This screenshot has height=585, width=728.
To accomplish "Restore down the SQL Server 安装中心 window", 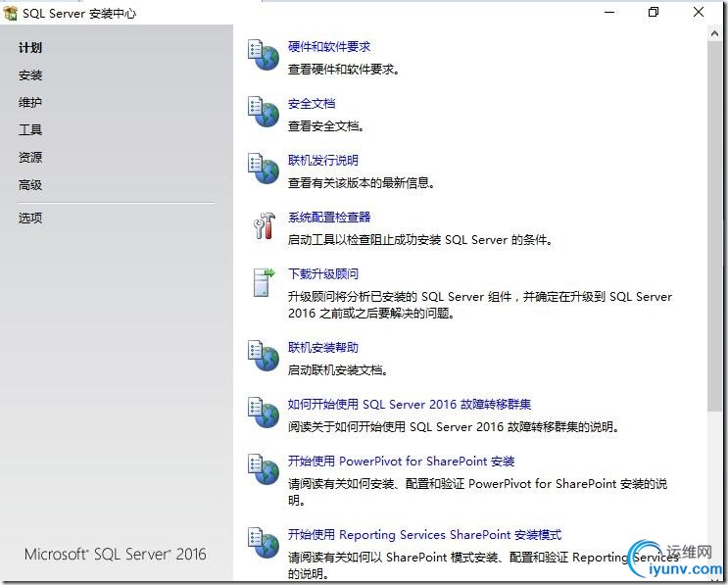I will (x=654, y=13).
